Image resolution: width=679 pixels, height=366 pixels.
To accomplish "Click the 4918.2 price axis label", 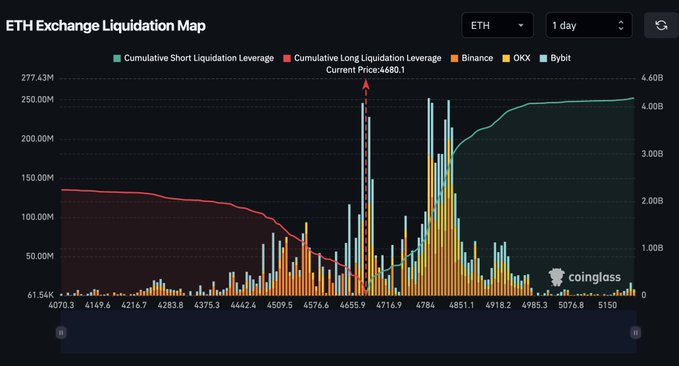I will [498, 305].
